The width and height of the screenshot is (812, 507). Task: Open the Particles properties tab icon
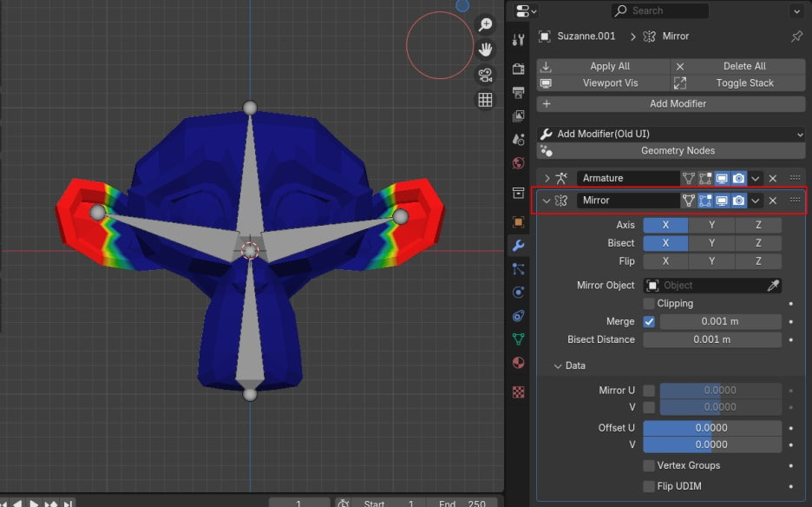click(x=519, y=268)
